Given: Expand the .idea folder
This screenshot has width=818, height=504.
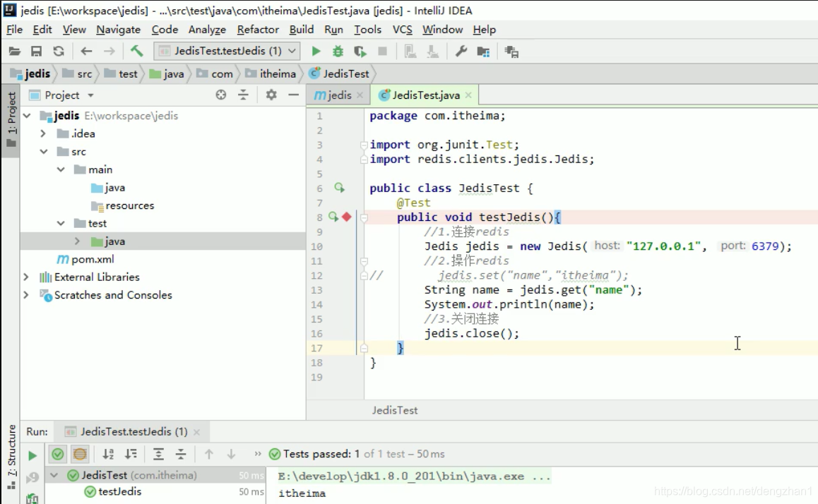Looking at the screenshot, I should [43, 133].
